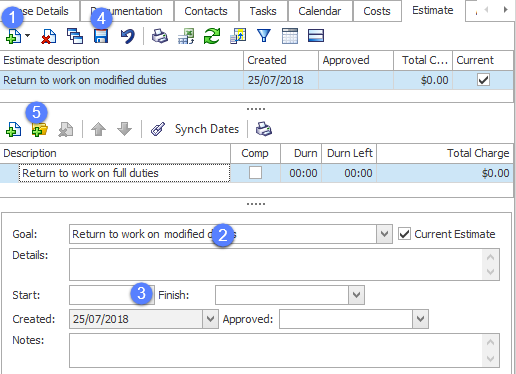This screenshot has width=516, height=374.
Task: Open the filter funnel icon
Action: 264,36
